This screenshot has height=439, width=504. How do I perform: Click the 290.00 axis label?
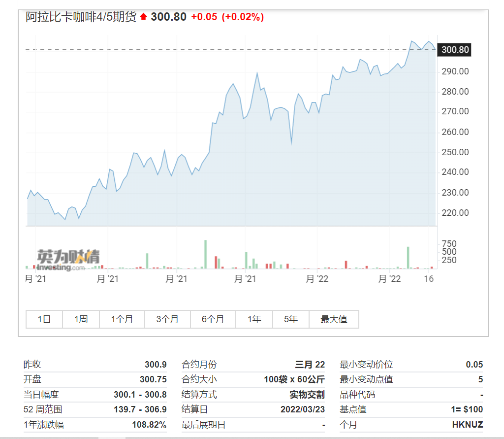click(455, 71)
